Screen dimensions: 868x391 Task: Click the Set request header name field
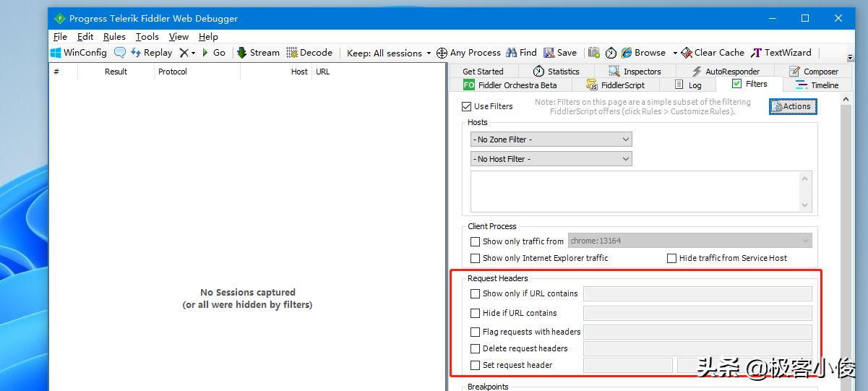[x=628, y=365]
